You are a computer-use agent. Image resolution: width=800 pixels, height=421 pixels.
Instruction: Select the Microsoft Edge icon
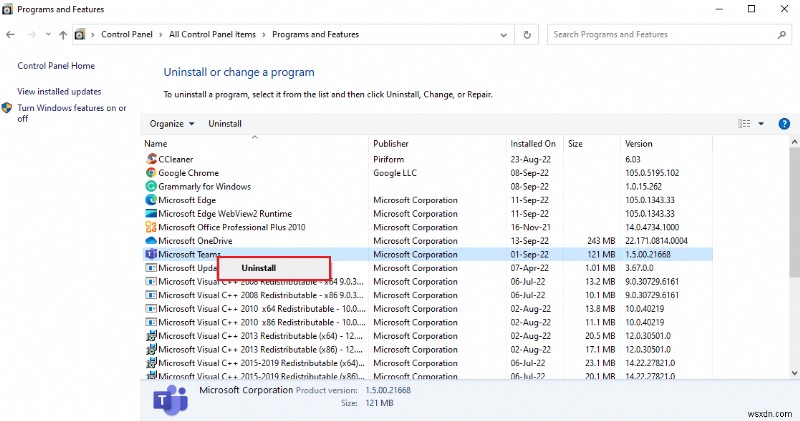coord(152,200)
